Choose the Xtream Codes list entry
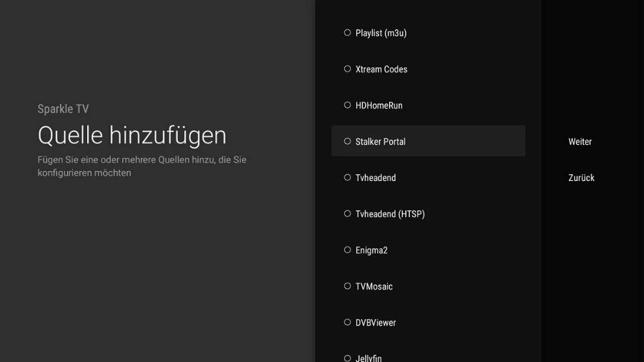Screen dimensions: 644x362 (x=429, y=69)
